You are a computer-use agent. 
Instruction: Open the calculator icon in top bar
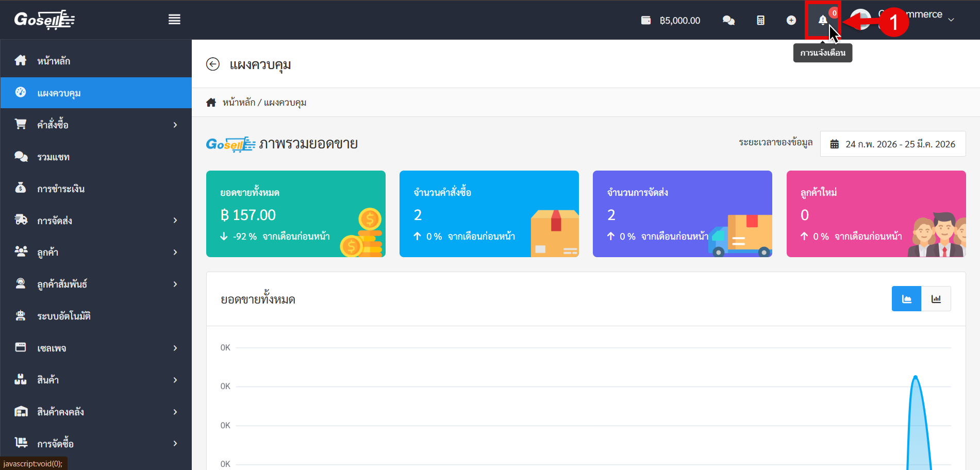(x=760, y=20)
